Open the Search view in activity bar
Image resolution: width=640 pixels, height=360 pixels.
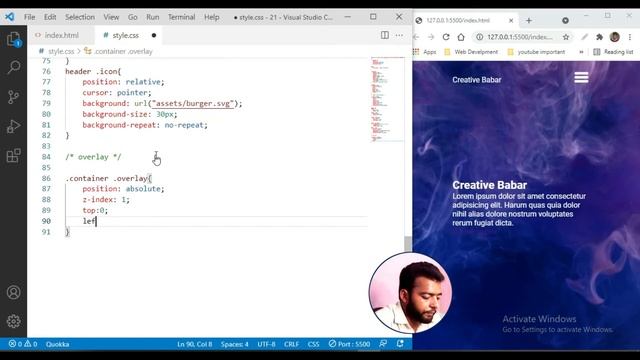coord(13,67)
